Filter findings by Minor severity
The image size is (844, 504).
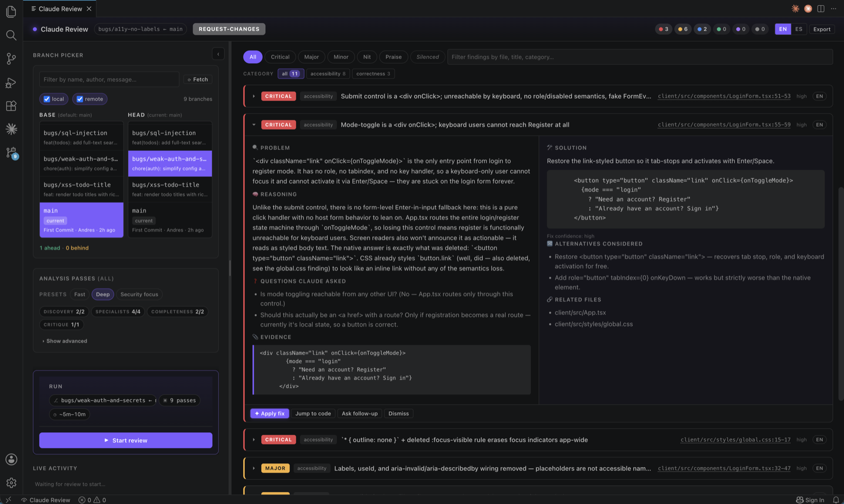pyautogui.click(x=341, y=57)
